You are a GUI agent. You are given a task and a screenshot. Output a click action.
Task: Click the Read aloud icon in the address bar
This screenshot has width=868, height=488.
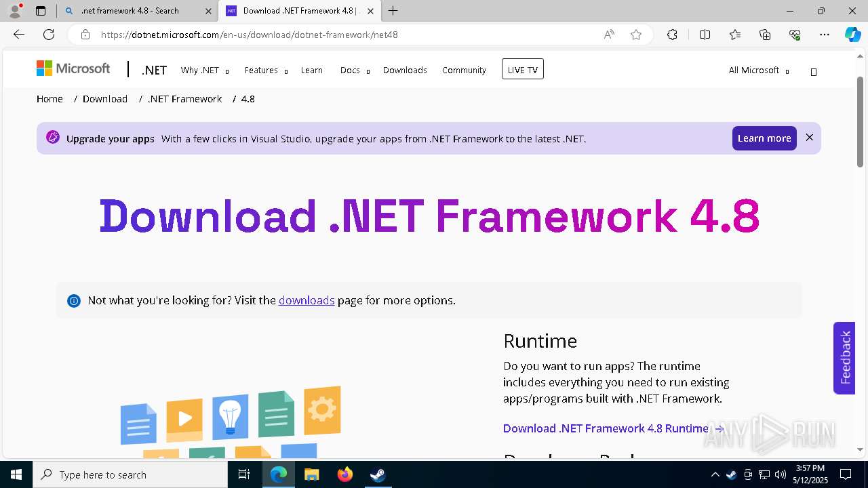pyautogui.click(x=609, y=35)
